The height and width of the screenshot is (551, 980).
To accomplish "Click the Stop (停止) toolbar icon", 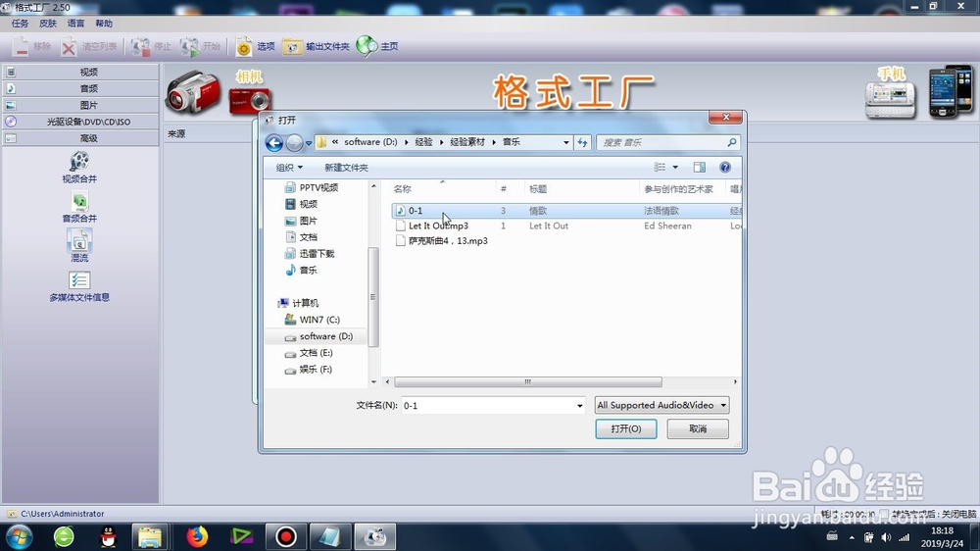I will (x=140, y=46).
